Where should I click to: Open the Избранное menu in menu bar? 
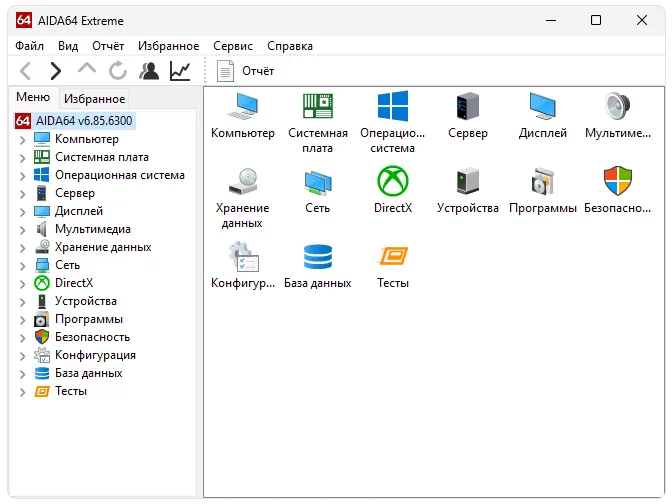tap(168, 46)
